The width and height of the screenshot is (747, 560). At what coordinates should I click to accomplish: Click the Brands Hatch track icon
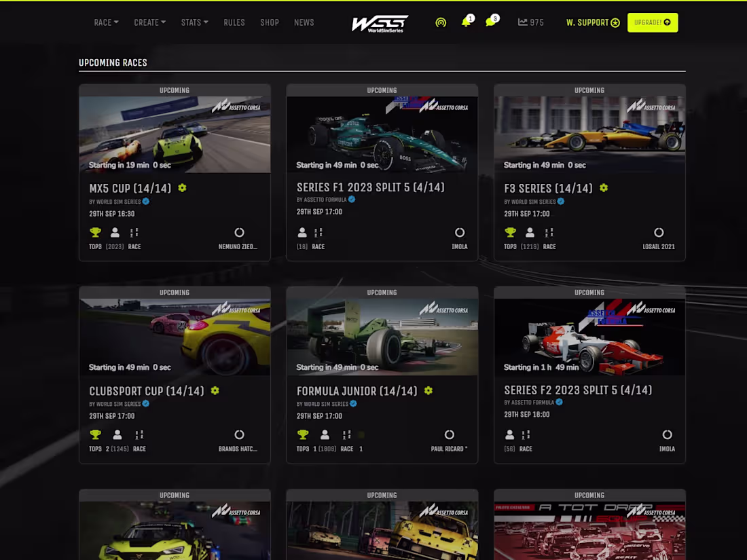[239, 434]
